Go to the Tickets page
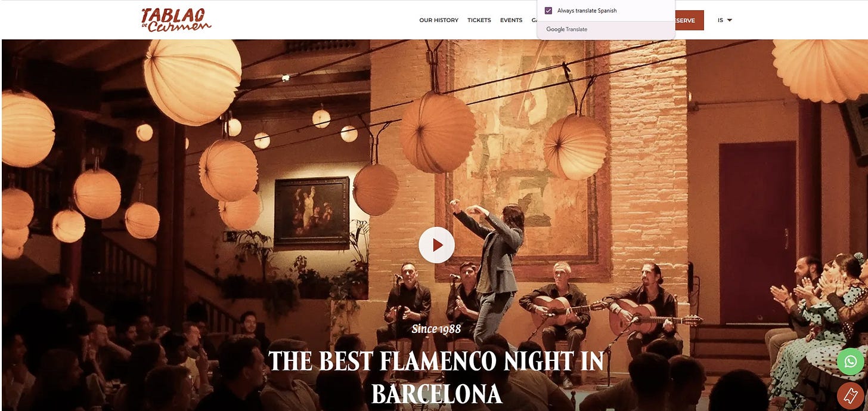This screenshot has width=868, height=411. pos(479,20)
